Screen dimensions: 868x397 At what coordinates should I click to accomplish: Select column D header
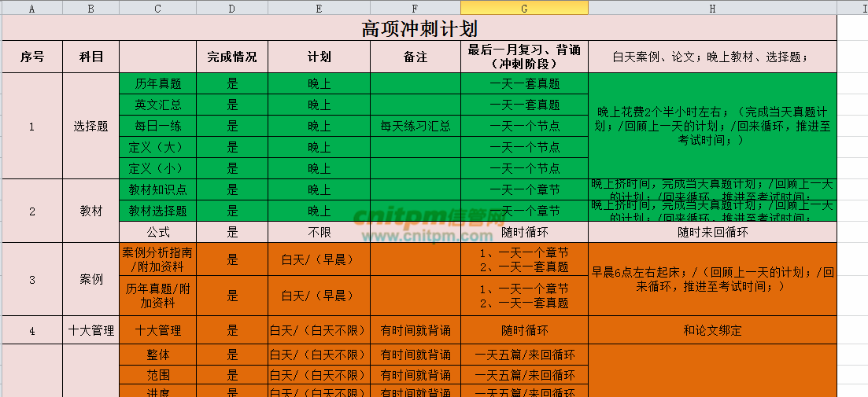(x=232, y=8)
